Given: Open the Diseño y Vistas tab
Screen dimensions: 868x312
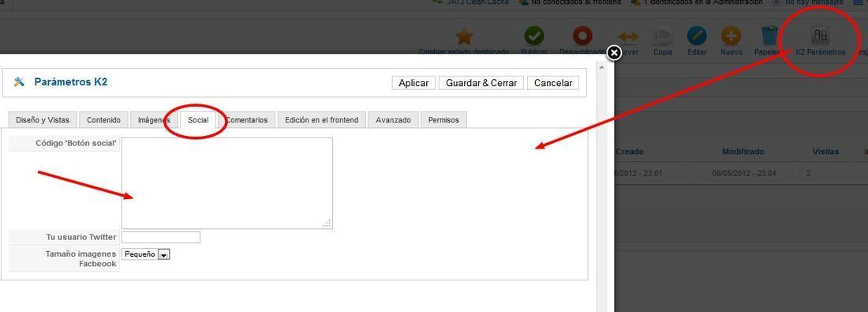Looking at the screenshot, I should tap(43, 120).
